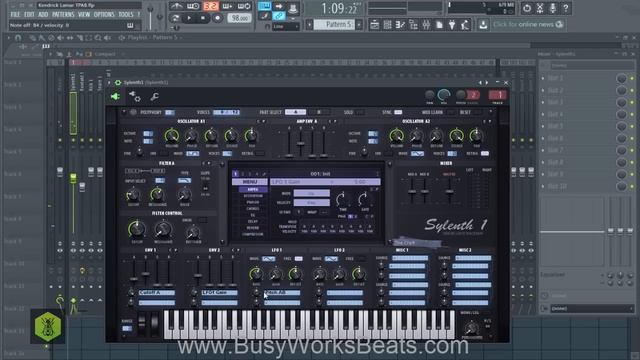Click Oscillator A1 Volume knob
Image resolution: width=640 pixels, height=360 pixels.
pyautogui.click(x=171, y=136)
